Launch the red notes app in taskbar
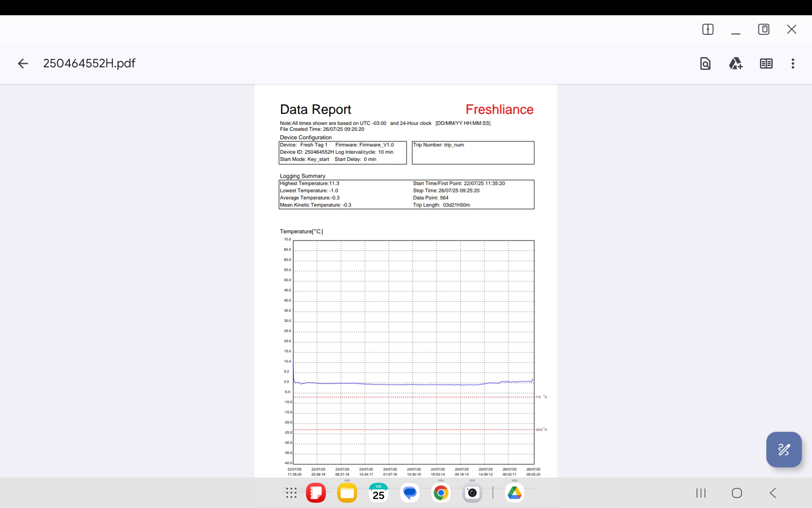This screenshot has width=812, height=508. tap(316, 493)
